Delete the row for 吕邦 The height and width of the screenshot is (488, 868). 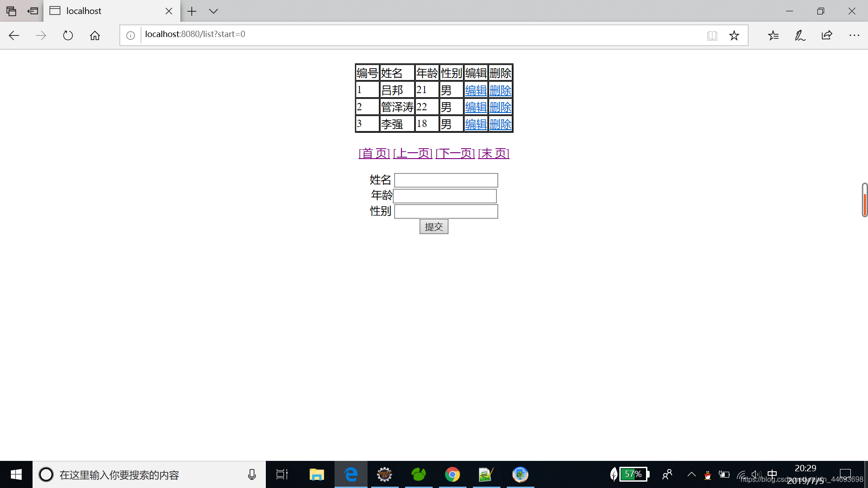click(x=500, y=90)
